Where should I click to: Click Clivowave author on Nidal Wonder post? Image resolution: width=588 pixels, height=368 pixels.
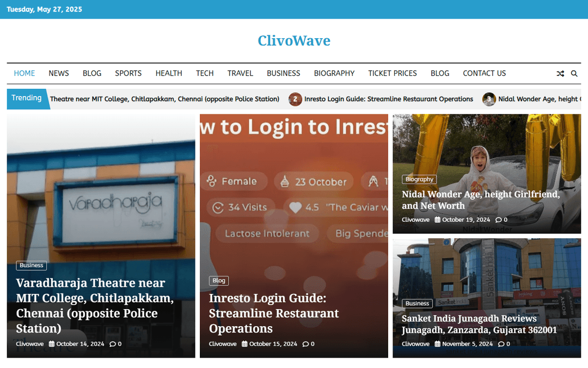pyautogui.click(x=415, y=220)
